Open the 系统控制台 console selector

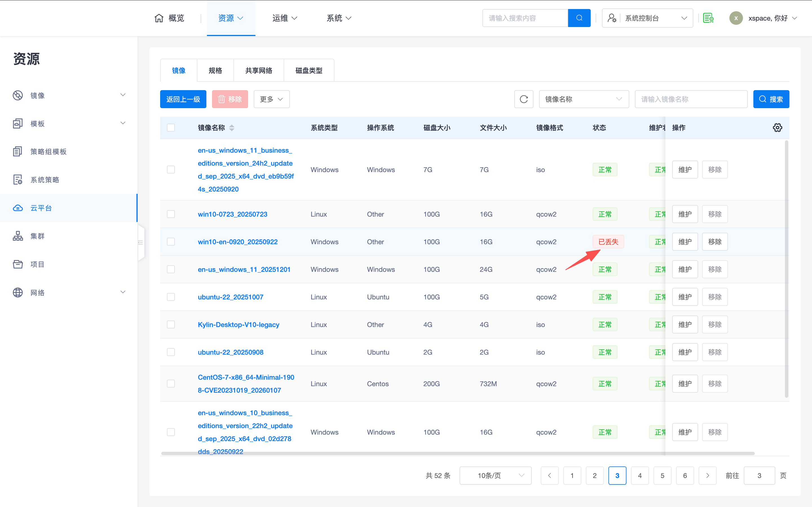pyautogui.click(x=647, y=18)
